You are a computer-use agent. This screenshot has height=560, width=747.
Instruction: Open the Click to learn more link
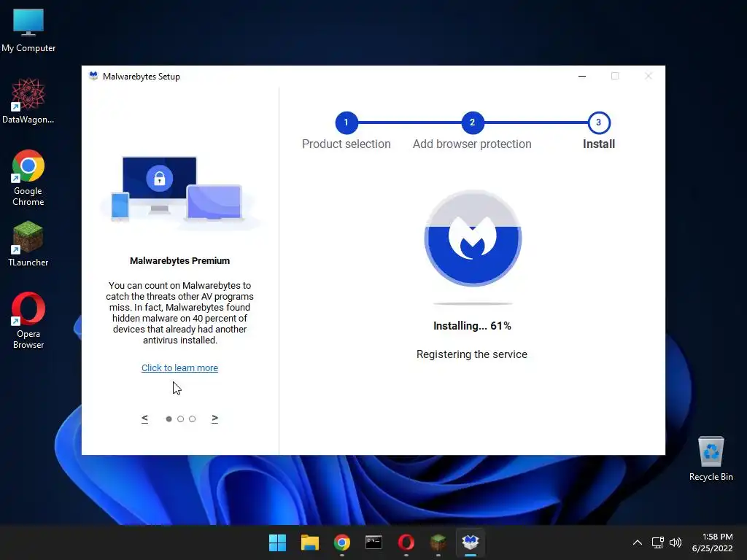179,367
